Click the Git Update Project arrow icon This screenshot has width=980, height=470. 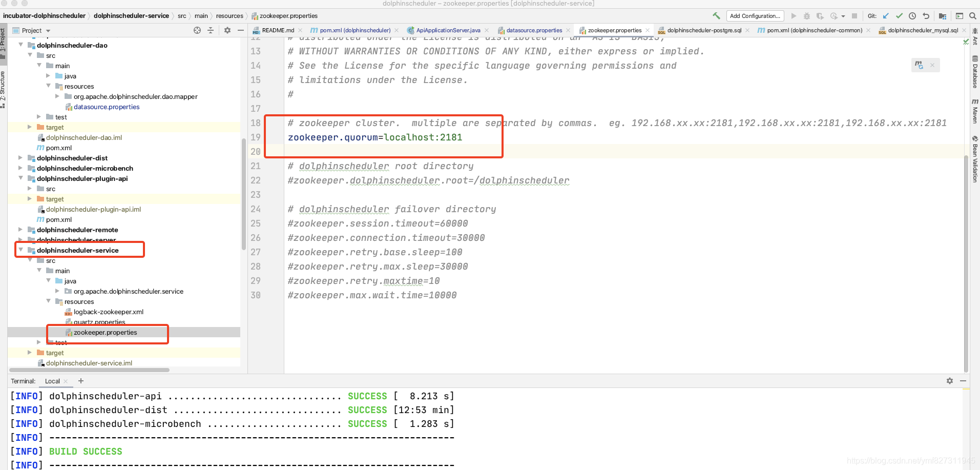tap(886, 16)
